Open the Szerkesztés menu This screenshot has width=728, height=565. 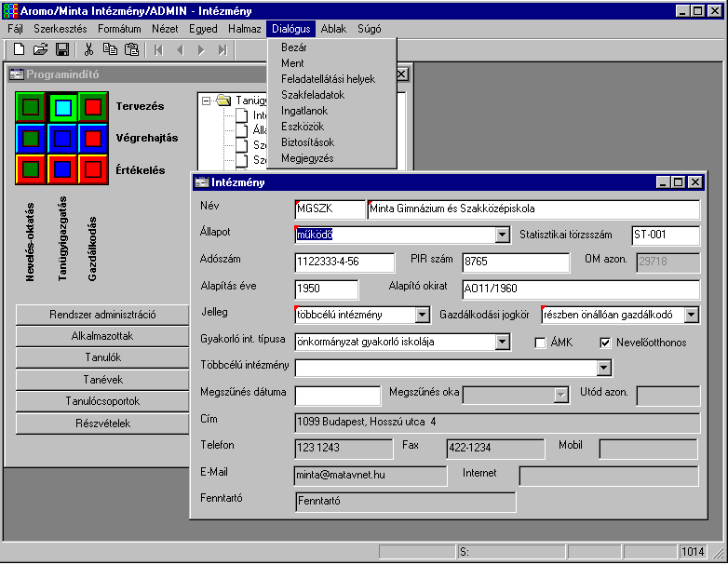(x=60, y=29)
